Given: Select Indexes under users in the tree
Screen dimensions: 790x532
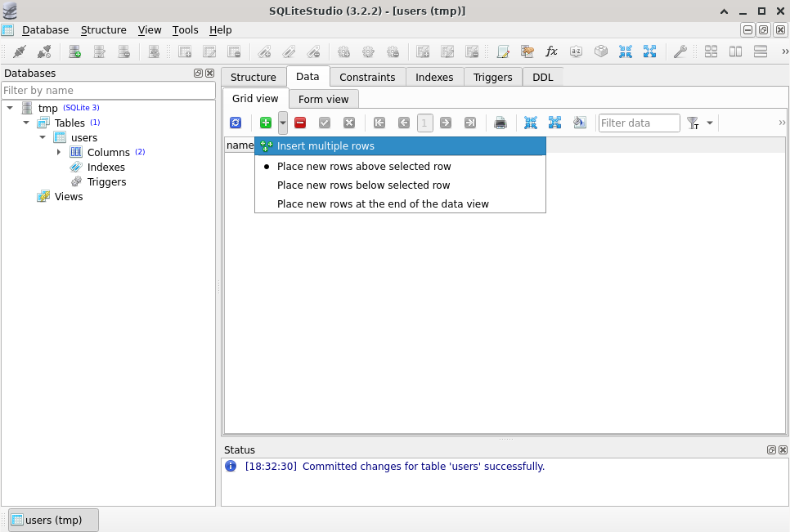Looking at the screenshot, I should [105, 167].
